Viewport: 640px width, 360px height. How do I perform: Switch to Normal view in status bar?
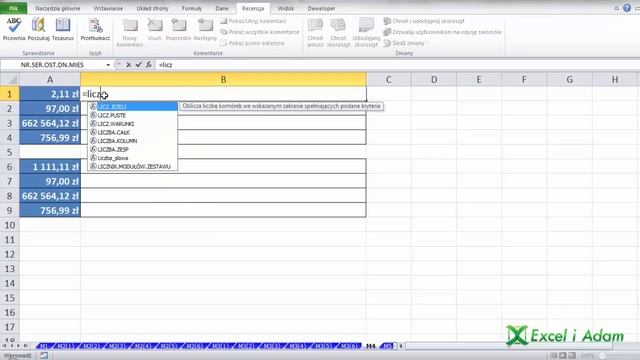(553, 356)
